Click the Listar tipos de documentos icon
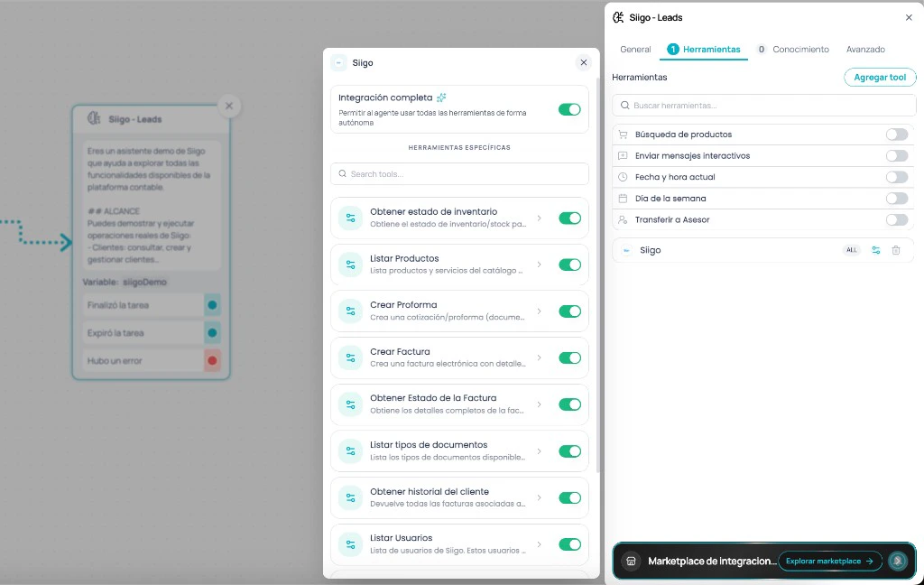924x585 pixels. [351, 451]
